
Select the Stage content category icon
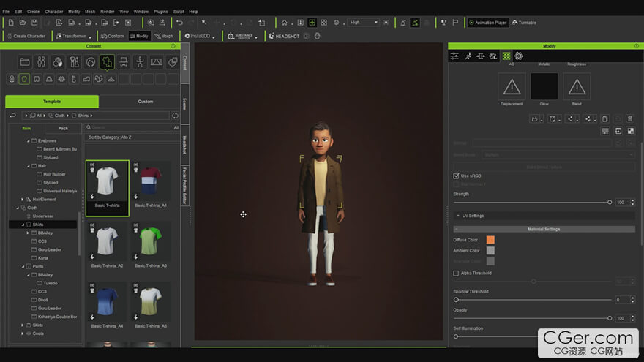tap(156, 62)
